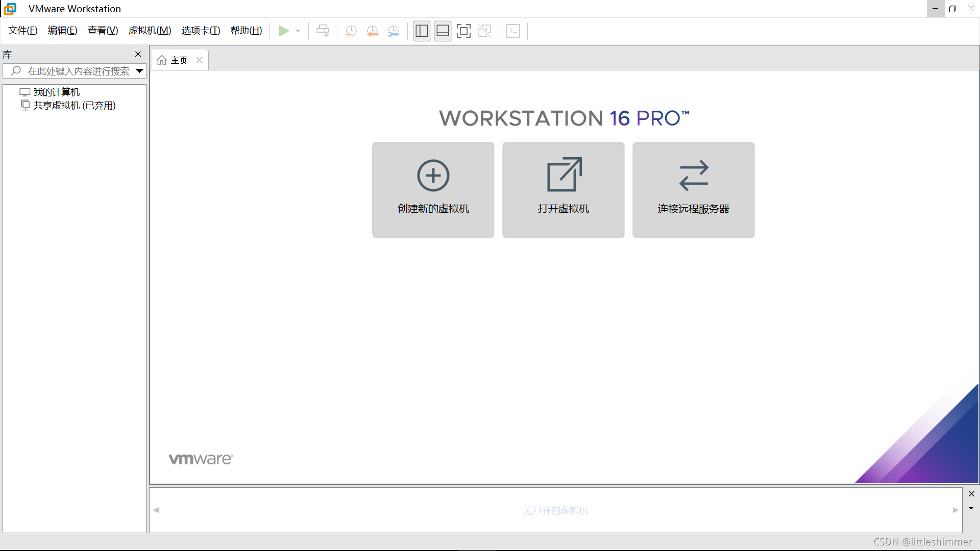Viewport: 980px width, 551px height.
Task: Click 创建新的虚拟机 button
Action: (x=433, y=190)
